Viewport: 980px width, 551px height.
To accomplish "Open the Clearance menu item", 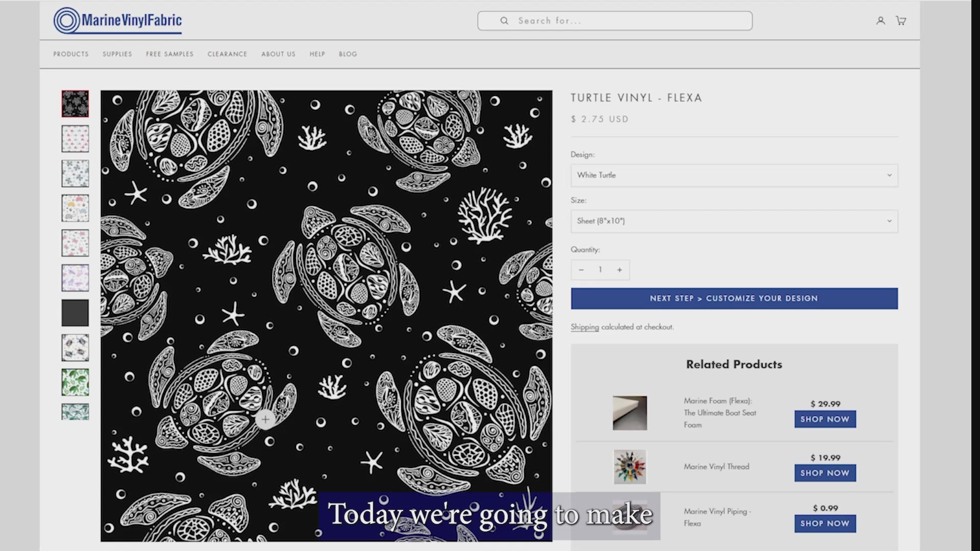I will pyautogui.click(x=227, y=54).
